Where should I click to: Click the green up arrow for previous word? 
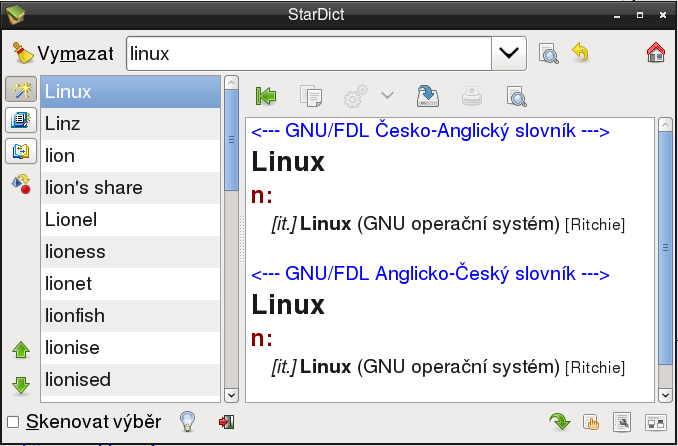tap(21, 350)
